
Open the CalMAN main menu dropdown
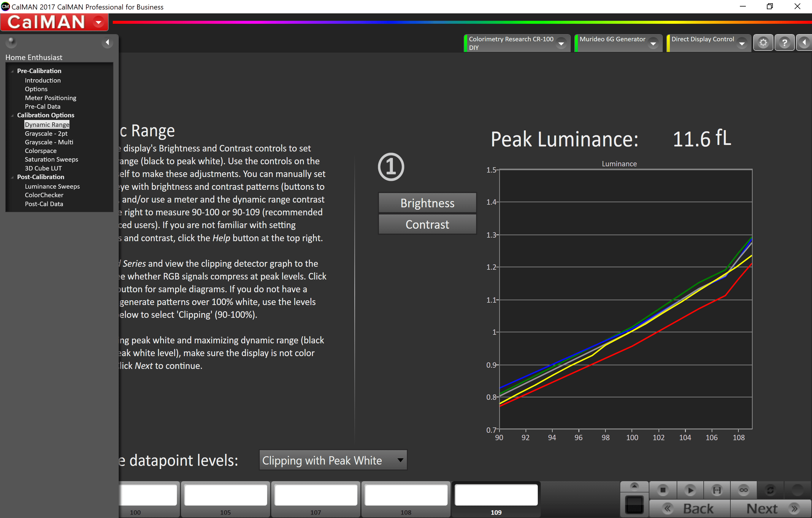pos(99,22)
